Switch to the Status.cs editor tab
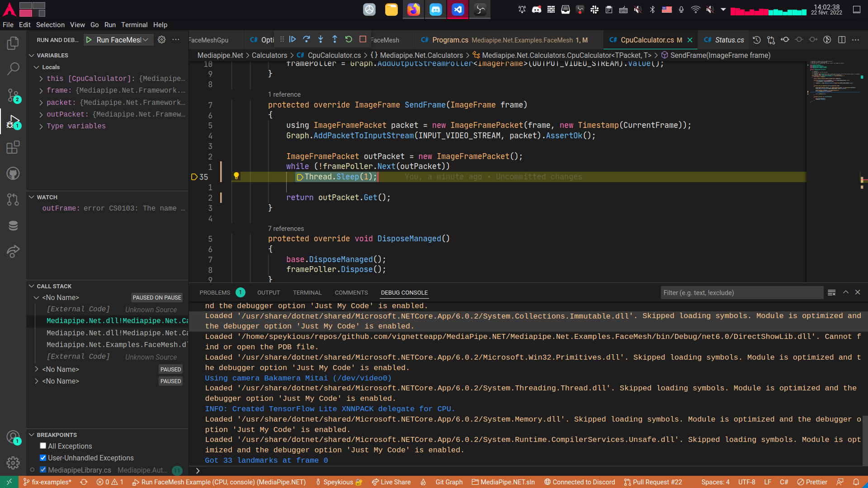The image size is (868, 488). tap(724, 40)
